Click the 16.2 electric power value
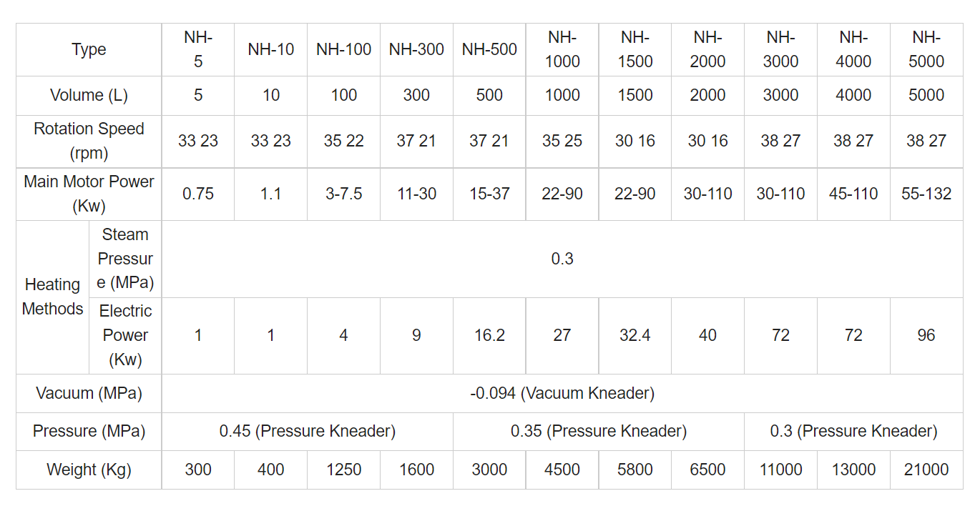Image resolution: width=980 pixels, height=506 pixels. [489, 335]
